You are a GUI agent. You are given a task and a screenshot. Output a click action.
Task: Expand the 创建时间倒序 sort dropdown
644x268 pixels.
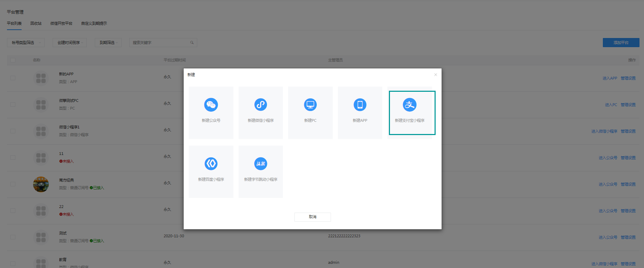pyautogui.click(x=70, y=43)
